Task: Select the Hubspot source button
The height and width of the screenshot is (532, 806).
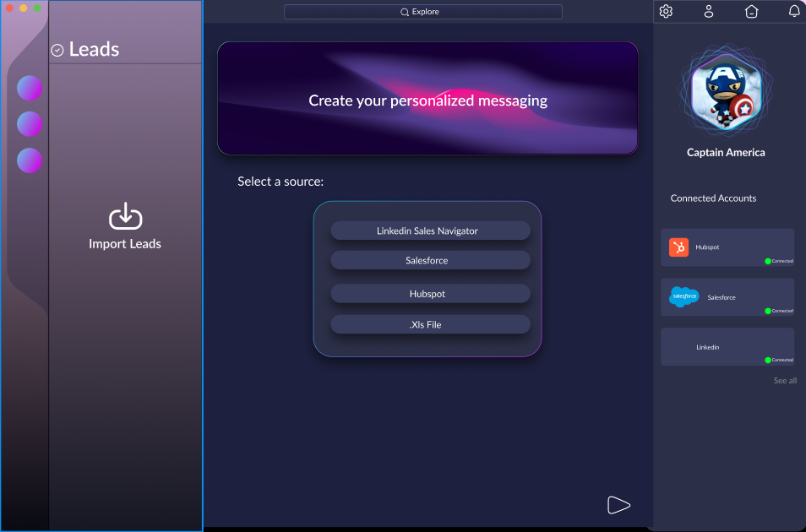Action: pyautogui.click(x=430, y=294)
